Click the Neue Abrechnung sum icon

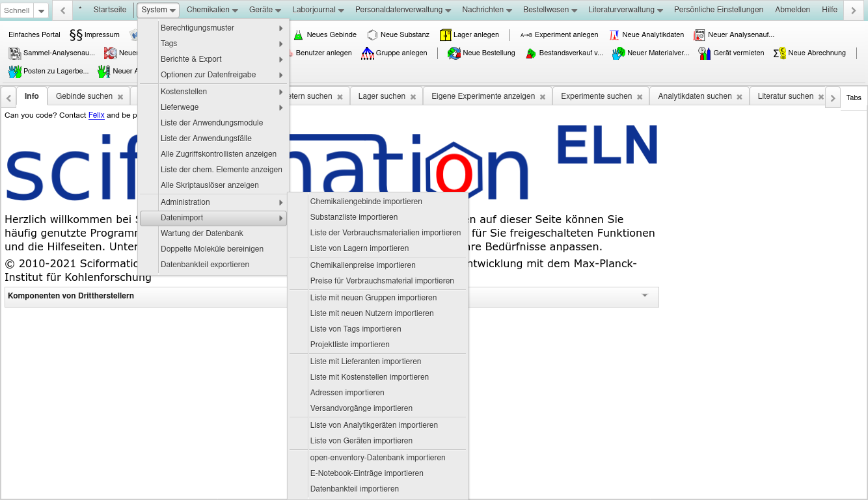click(780, 53)
